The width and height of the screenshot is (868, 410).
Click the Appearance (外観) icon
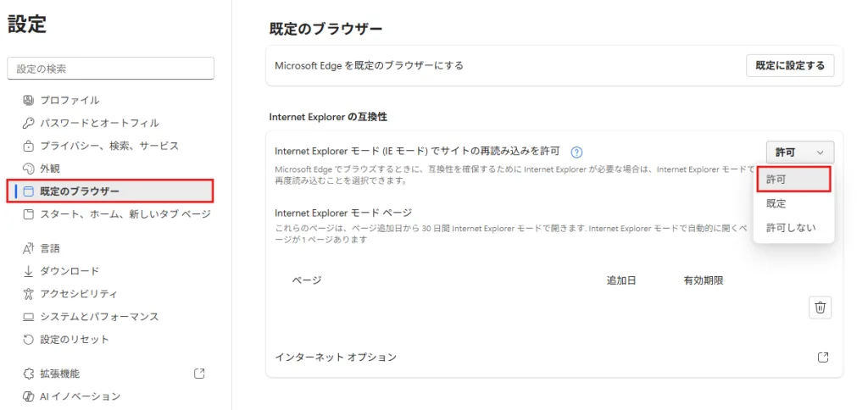(x=28, y=169)
